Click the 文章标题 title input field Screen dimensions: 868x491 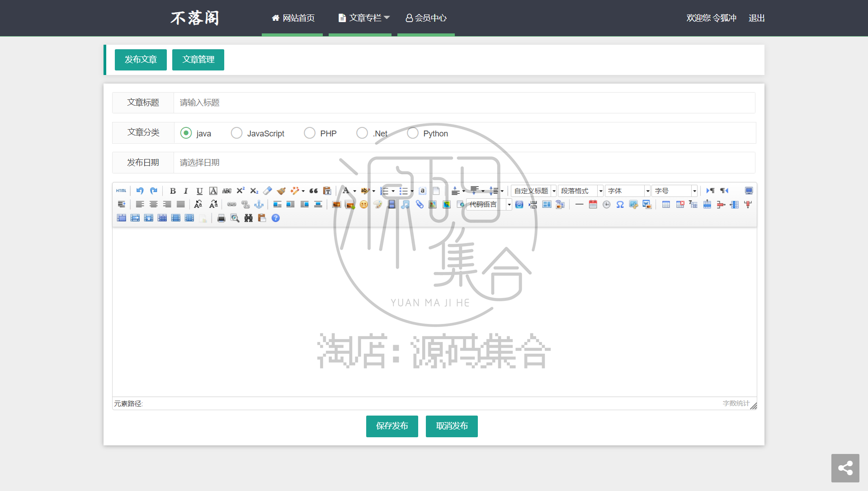pyautogui.click(x=464, y=103)
